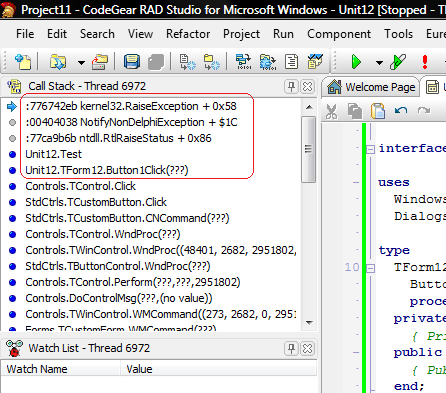This screenshot has width=446, height=393.
Task: Select Controls.DoControlMsg stack frame
Action: (x=119, y=298)
